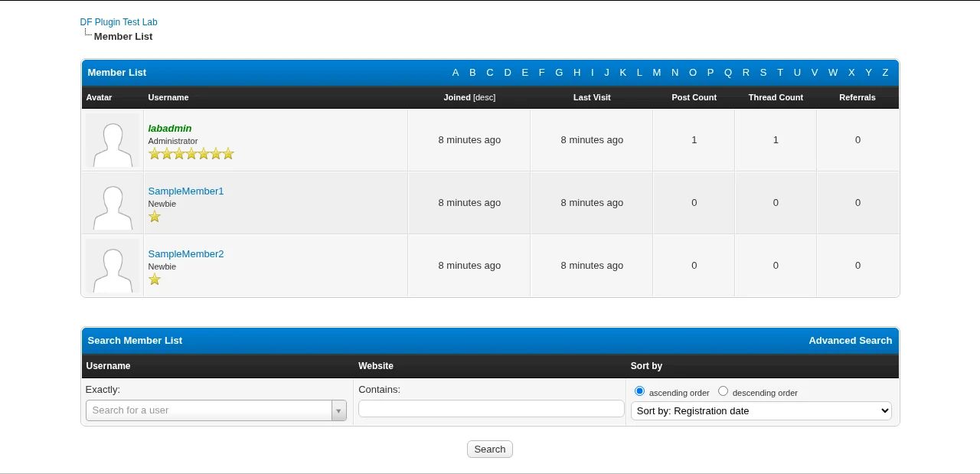
Task: Click labadmin's administrator star rating
Action: coord(191,154)
